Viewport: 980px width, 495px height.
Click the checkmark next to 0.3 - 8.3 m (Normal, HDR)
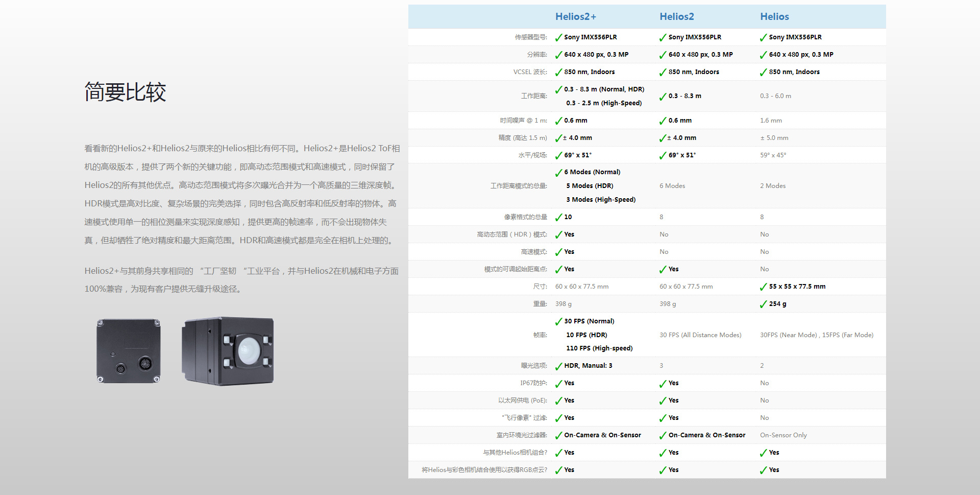pos(558,90)
